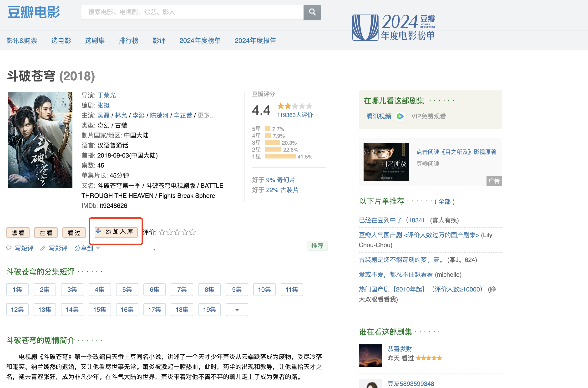Open list 豆瓣人气国产剧
The height and width of the screenshot is (388, 588).
point(419,235)
